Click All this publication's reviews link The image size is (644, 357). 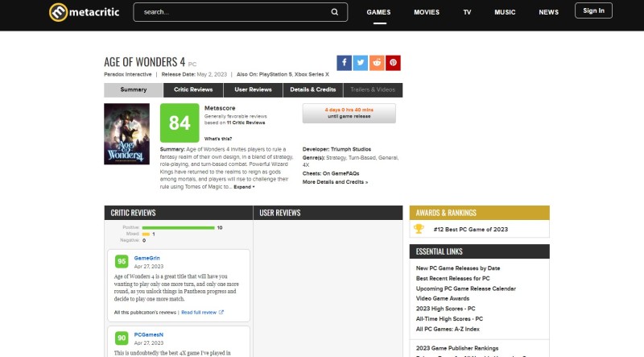pyautogui.click(x=145, y=312)
